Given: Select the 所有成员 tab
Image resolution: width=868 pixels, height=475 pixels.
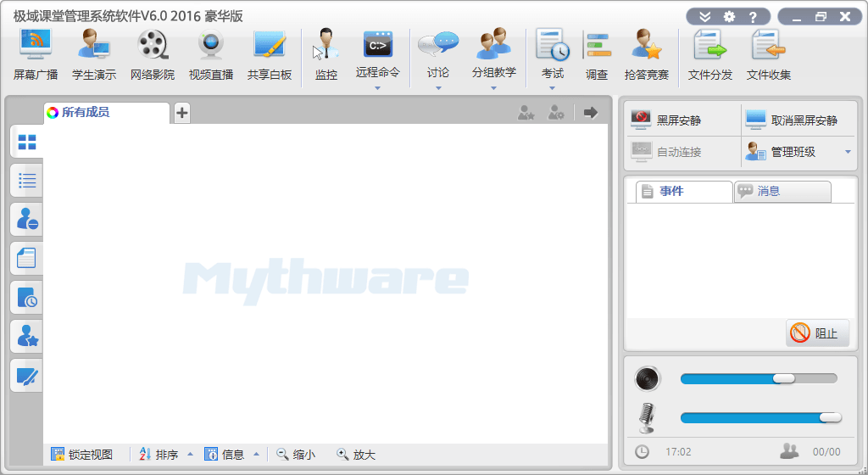Looking at the screenshot, I should point(106,112).
